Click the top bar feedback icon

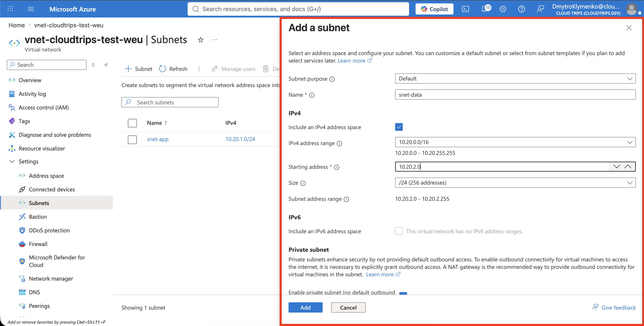click(x=540, y=9)
